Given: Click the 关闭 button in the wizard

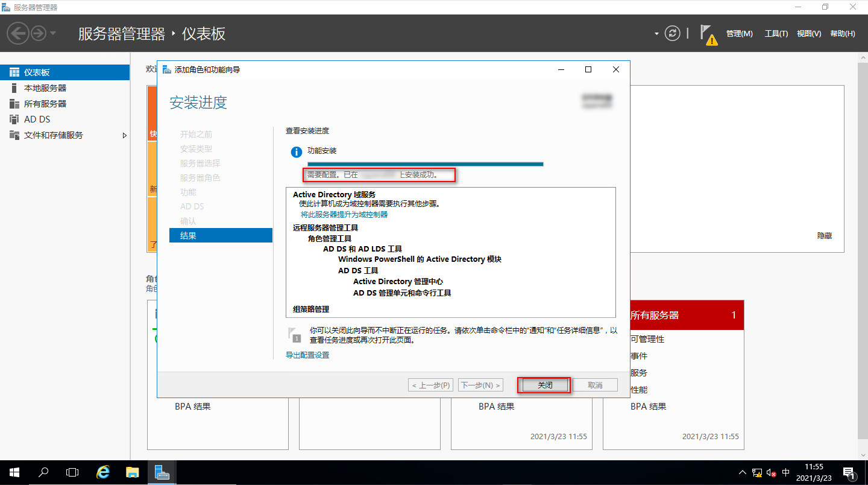Looking at the screenshot, I should pyautogui.click(x=545, y=385).
